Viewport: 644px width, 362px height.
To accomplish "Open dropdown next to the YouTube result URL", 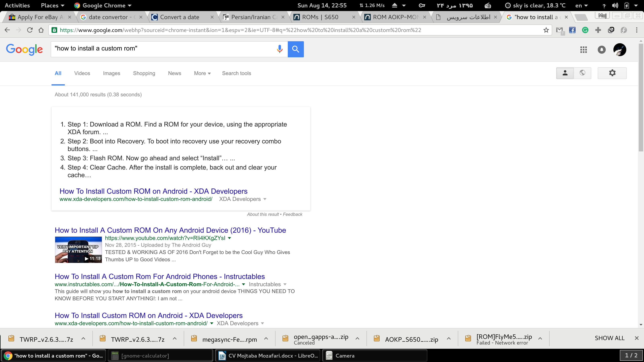I will (x=229, y=238).
